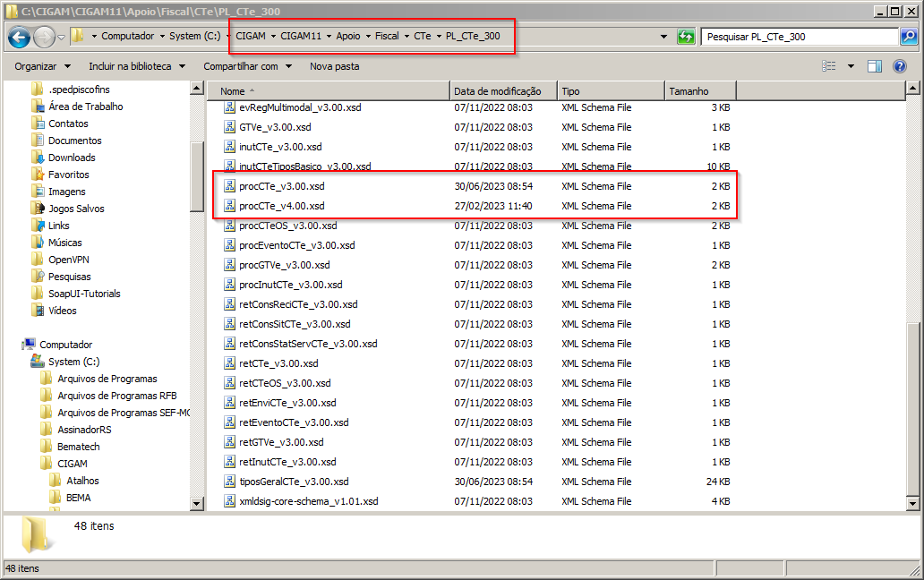The width and height of the screenshot is (924, 580).
Task: Go back with the Back arrow button
Action: (19, 37)
